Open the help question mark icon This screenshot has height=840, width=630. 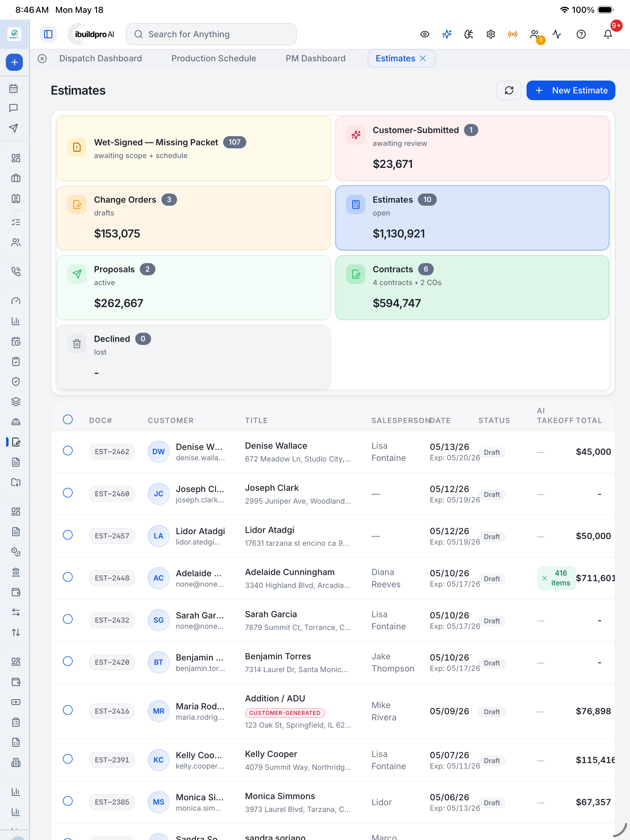click(x=581, y=34)
